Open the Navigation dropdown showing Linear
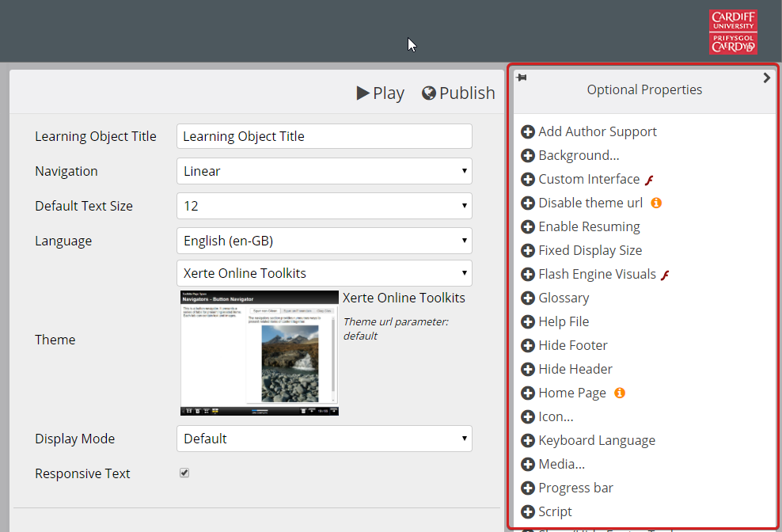The width and height of the screenshot is (782, 532). pos(325,171)
